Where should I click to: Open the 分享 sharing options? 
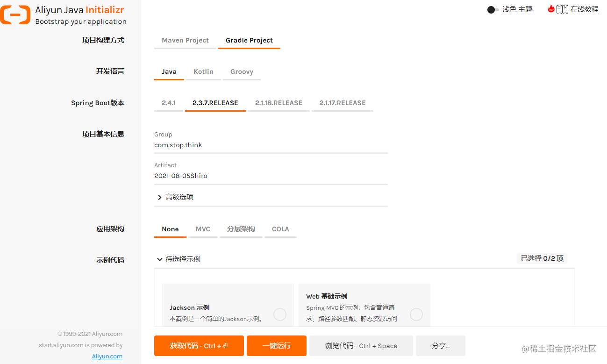(x=440, y=346)
